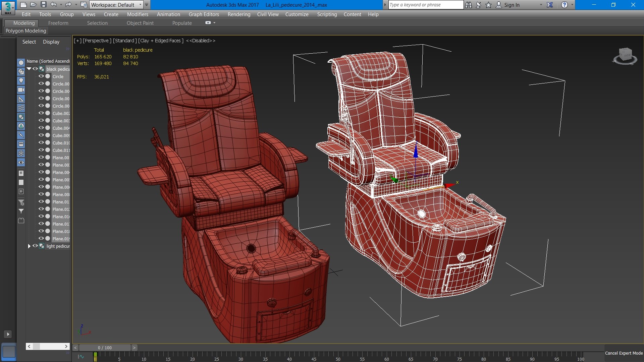Toggle visibility eye of Cube.002
The image size is (644, 362).
coord(41,113)
